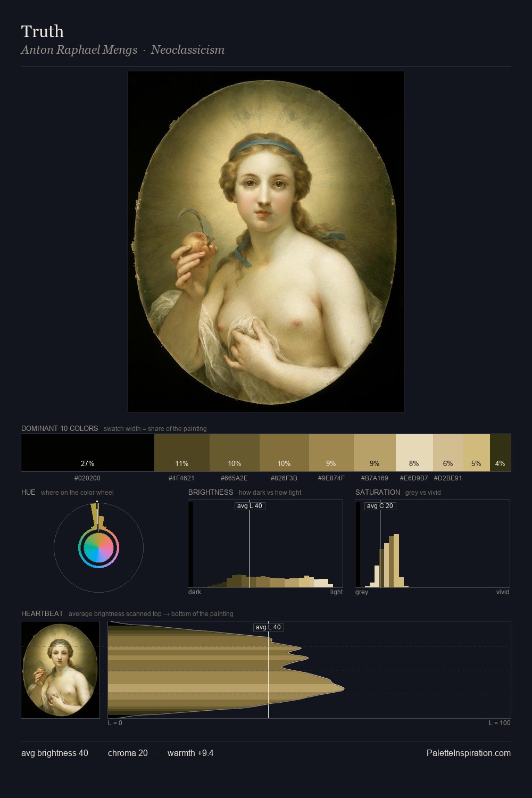Pick the #B7A169 tan swatch

click(375, 453)
